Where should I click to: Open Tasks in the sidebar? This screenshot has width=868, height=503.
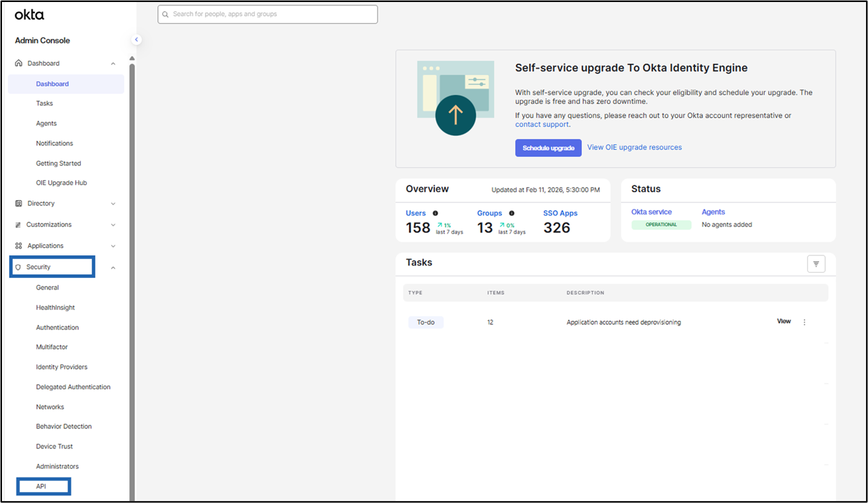(x=44, y=104)
